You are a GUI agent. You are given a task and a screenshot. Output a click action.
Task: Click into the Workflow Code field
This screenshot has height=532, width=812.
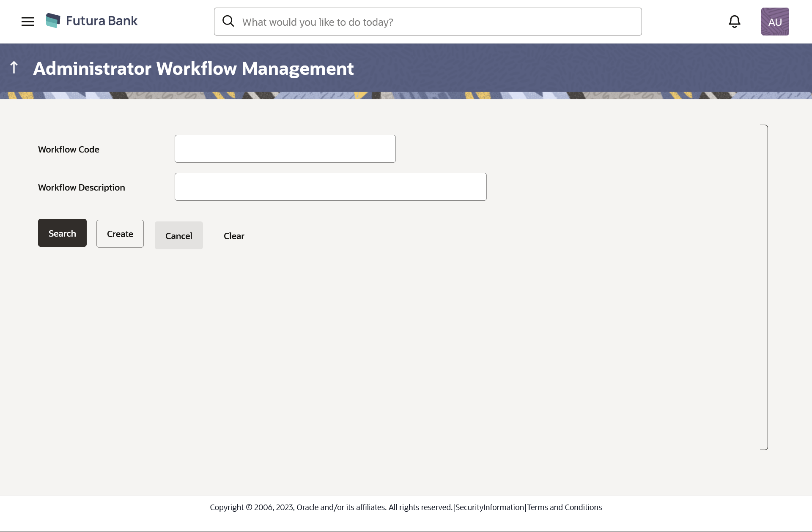(285, 149)
